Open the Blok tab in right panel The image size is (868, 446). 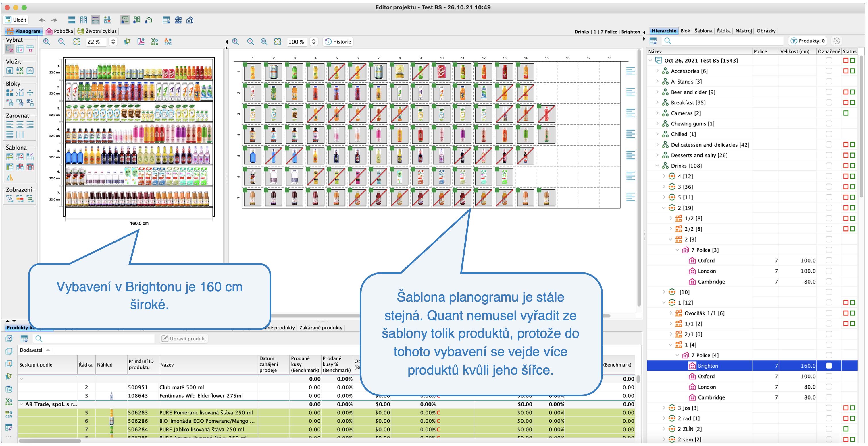(x=685, y=31)
